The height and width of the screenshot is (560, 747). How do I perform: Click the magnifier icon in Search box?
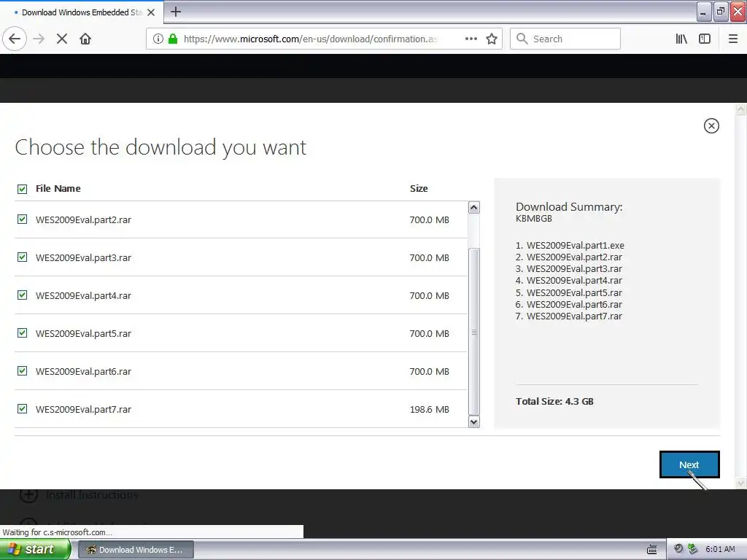(x=522, y=39)
